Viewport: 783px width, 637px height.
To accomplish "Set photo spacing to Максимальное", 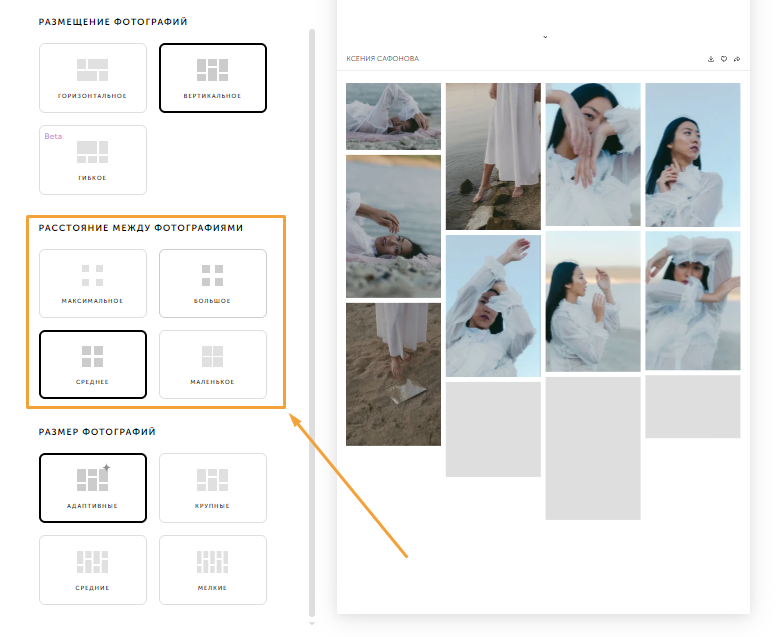I will [93, 283].
